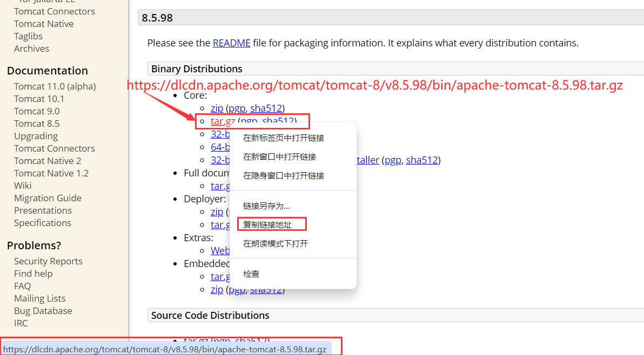
Task: Open Tomcat 11.0 (alpha) documentation
Action: (55, 86)
